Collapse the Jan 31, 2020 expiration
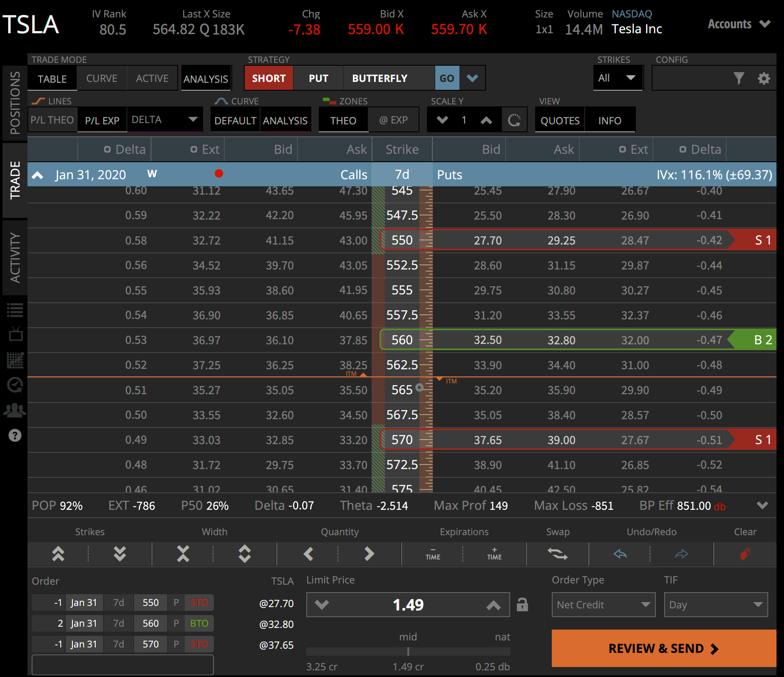Image resolution: width=784 pixels, height=677 pixels. pyautogui.click(x=38, y=175)
